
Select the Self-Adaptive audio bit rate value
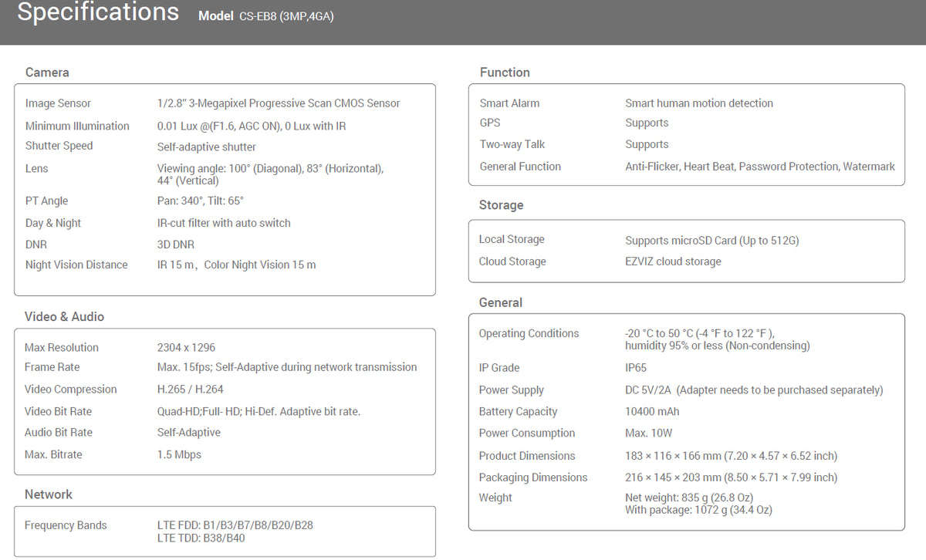(189, 433)
